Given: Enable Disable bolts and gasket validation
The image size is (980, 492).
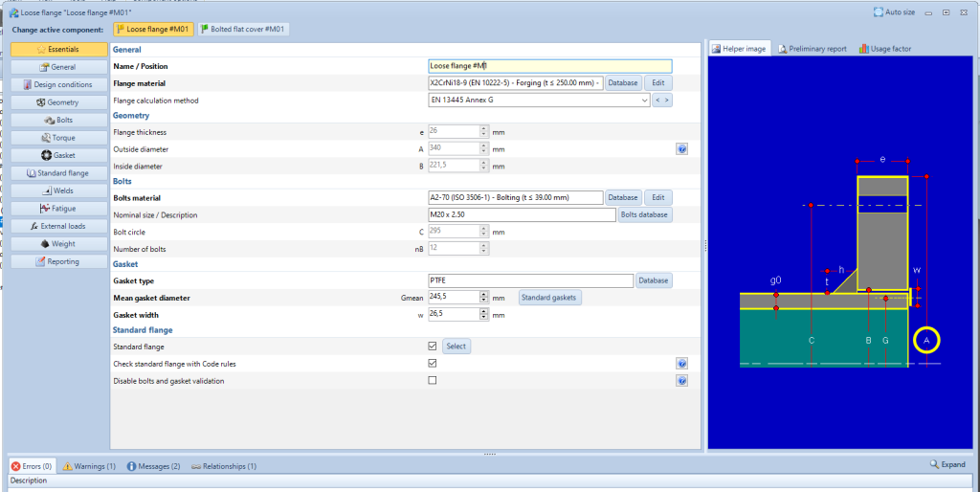Looking at the screenshot, I should click(433, 380).
